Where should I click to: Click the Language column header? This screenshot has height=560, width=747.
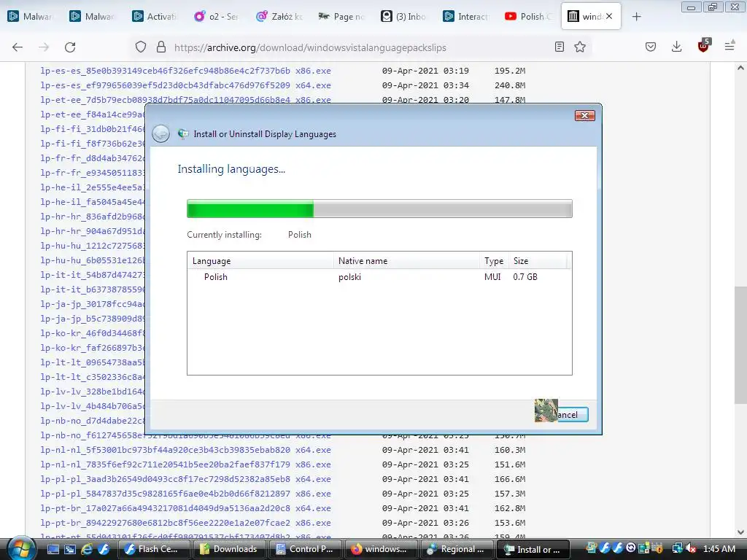(x=260, y=260)
